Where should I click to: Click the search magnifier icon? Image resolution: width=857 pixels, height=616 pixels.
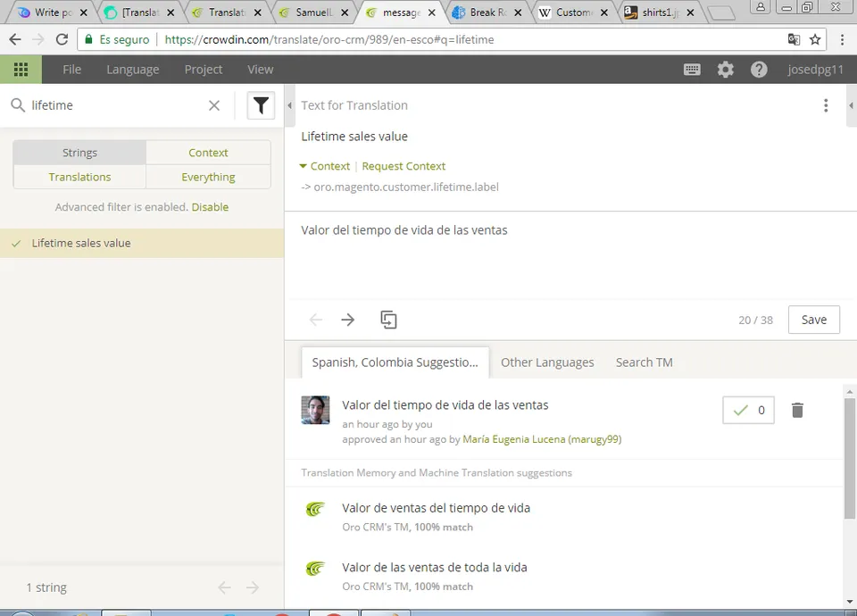tap(18, 105)
